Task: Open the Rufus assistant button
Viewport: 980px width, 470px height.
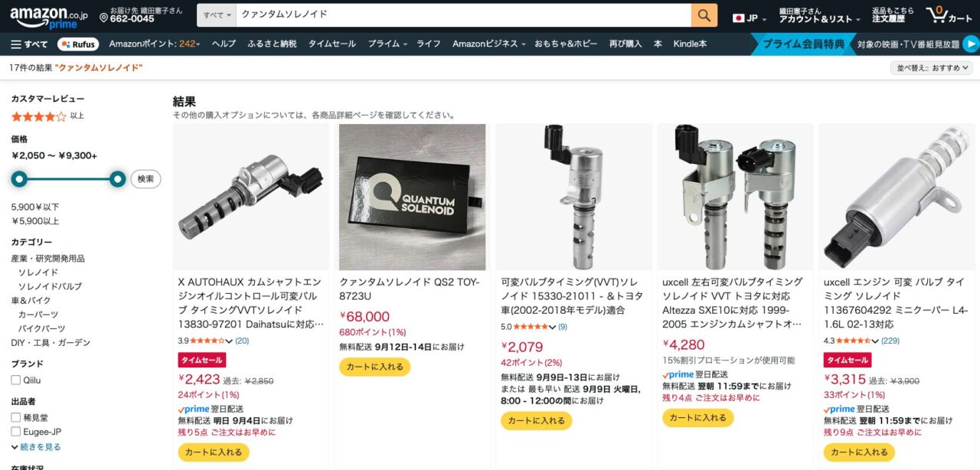Action: click(78, 44)
